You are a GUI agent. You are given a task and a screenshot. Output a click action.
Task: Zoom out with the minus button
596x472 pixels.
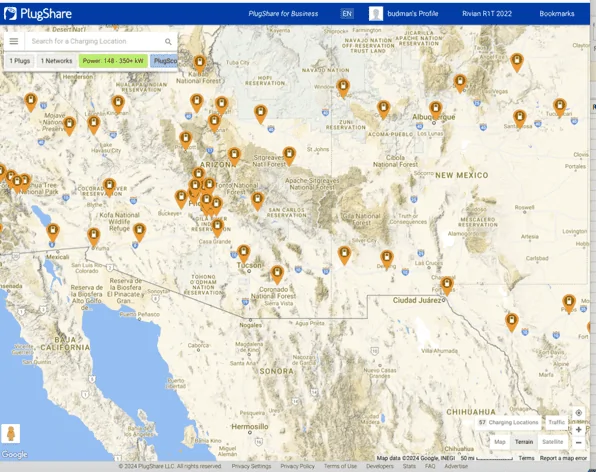579,443
